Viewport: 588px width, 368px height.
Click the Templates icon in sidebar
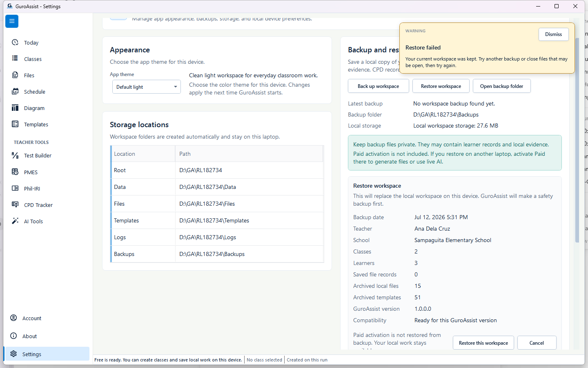[x=15, y=124]
